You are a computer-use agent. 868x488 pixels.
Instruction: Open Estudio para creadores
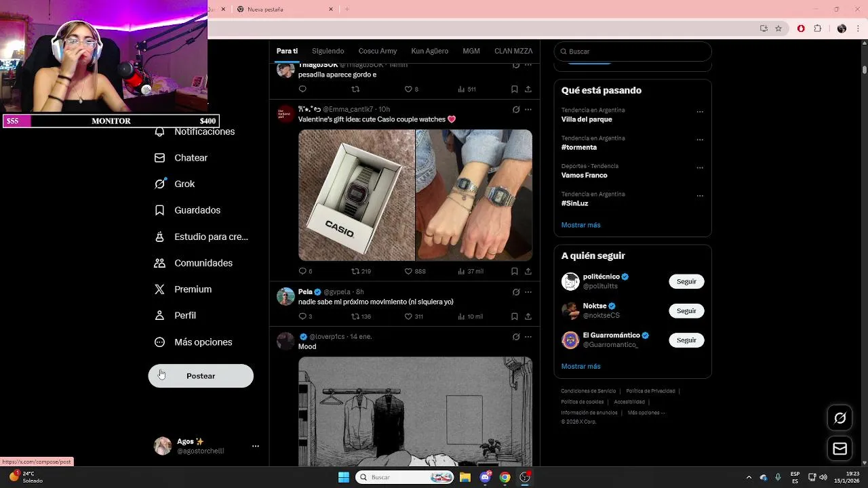pyautogui.click(x=201, y=237)
